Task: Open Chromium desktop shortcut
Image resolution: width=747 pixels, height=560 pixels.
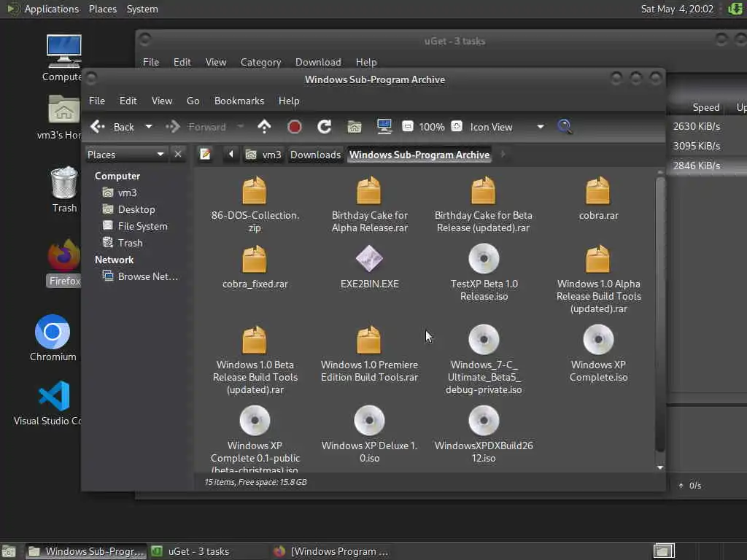Action: pos(53,338)
